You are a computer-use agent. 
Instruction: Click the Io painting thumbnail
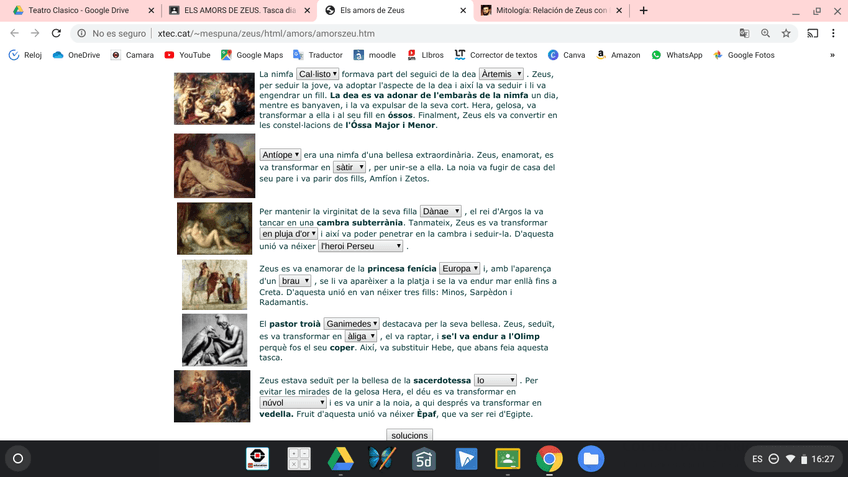pos(212,396)
